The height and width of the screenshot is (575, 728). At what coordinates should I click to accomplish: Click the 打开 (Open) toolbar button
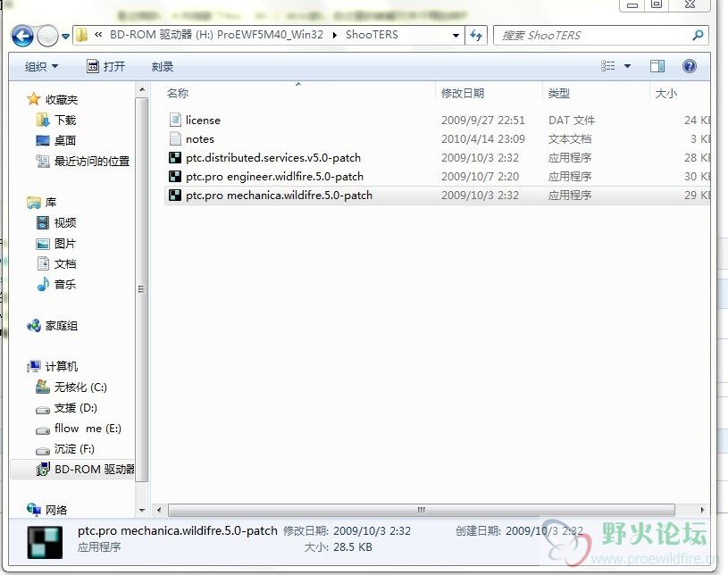click(x=106, y=66)
